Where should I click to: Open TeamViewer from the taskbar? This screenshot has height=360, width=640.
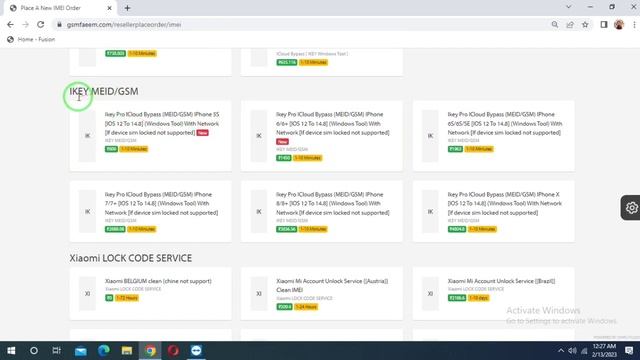coord(196,351)
